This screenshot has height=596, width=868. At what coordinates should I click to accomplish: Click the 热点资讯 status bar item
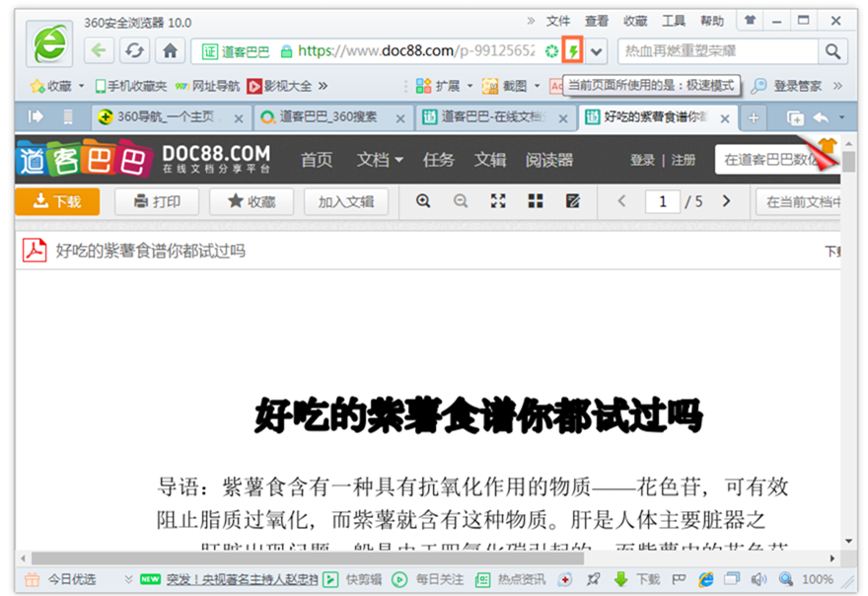pyautogui.click(x=510, y=580)
